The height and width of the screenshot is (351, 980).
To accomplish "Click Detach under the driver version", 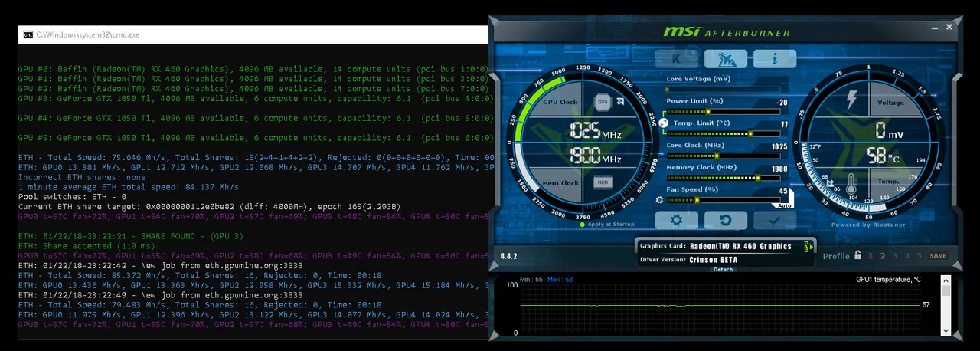I will (x=723, y=270).
